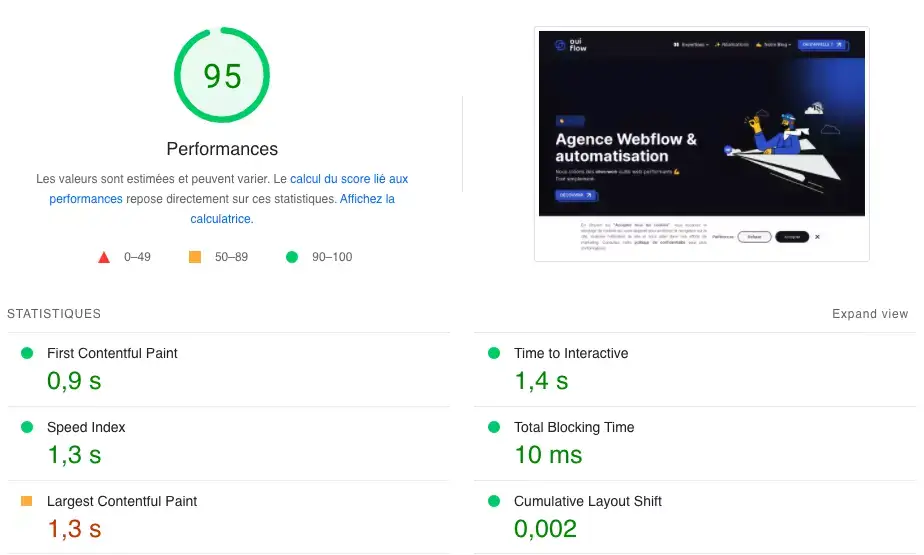Click the orange square beside Largest Contentful Paint
The image size is (924, 555).
27,501
